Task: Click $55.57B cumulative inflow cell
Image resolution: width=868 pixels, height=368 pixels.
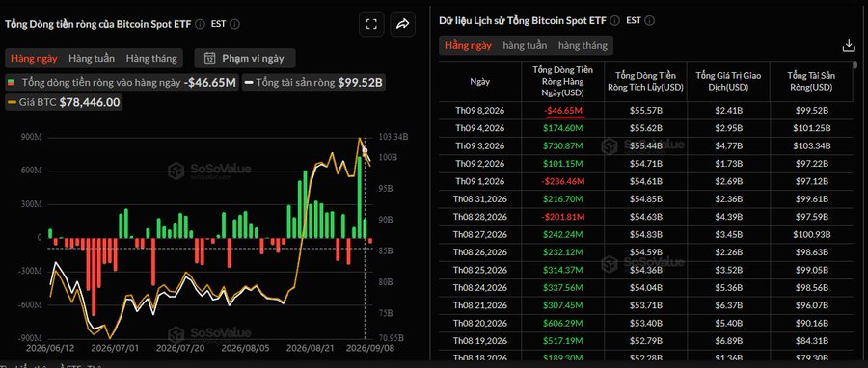Action: click(646, 111)
